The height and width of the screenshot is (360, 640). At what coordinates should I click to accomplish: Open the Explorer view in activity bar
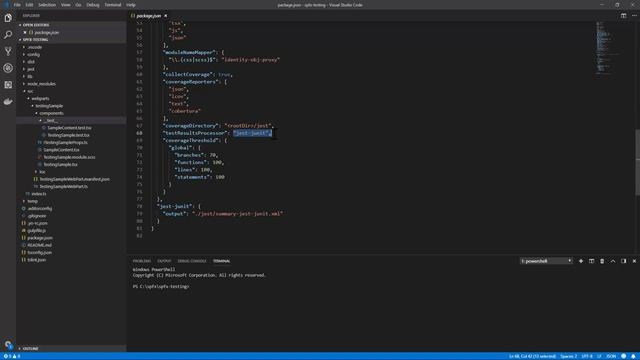[8, 18]
